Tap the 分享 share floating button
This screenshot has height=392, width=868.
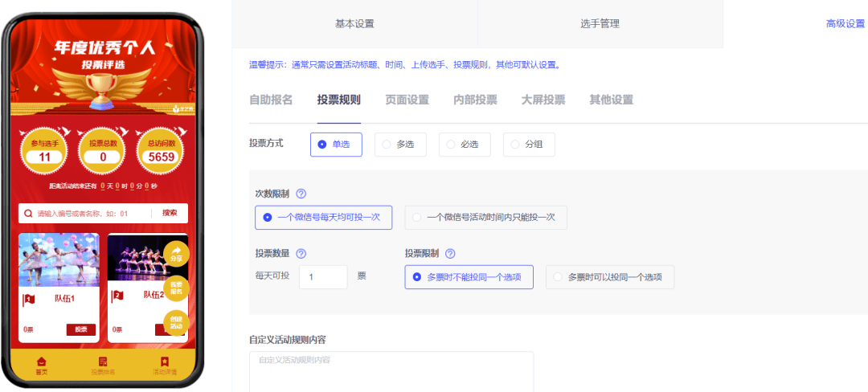coord(176,255)
